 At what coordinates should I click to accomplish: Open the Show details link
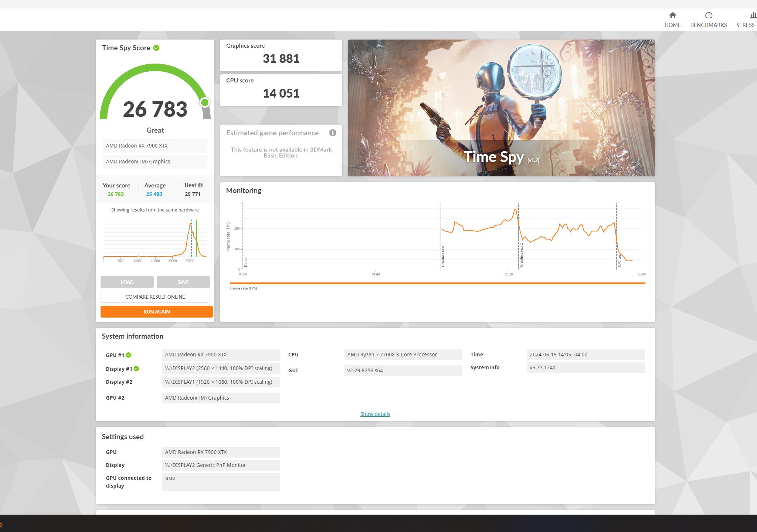click(x=375, y=414)
